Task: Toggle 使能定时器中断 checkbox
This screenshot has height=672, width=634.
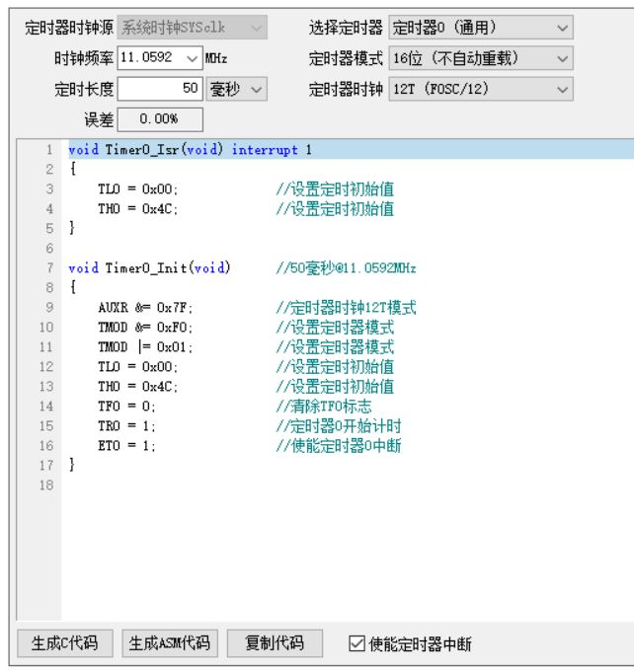Action: 357,643
